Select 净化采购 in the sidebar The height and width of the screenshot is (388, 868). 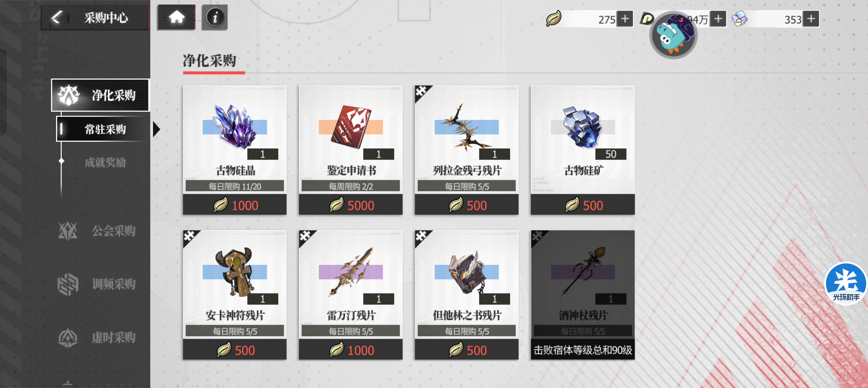[100, 95]
